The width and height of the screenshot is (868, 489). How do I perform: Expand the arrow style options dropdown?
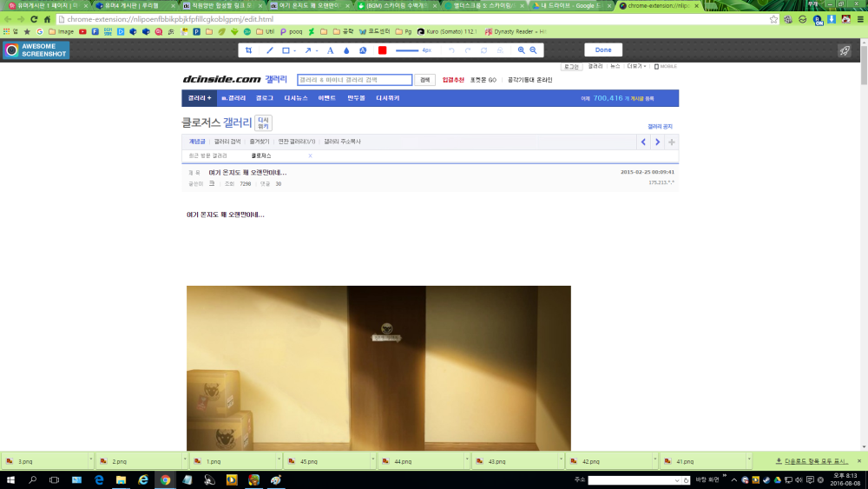click(317, 50)
